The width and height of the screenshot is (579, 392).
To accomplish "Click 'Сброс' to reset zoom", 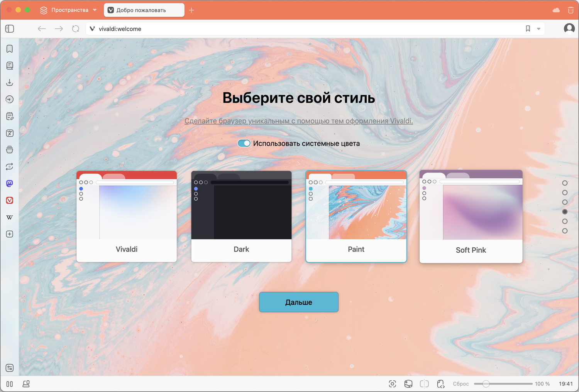I will point(461,384).
